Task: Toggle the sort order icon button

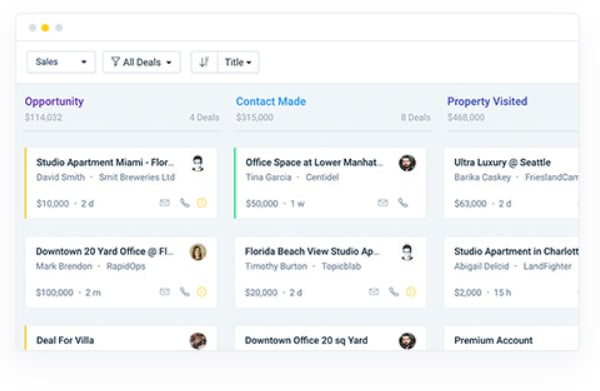Action: 204,62
